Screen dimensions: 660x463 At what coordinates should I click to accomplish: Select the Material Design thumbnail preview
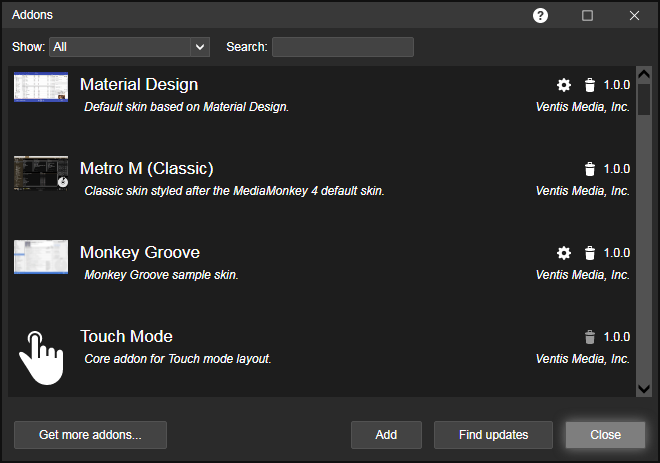(41, 88)
